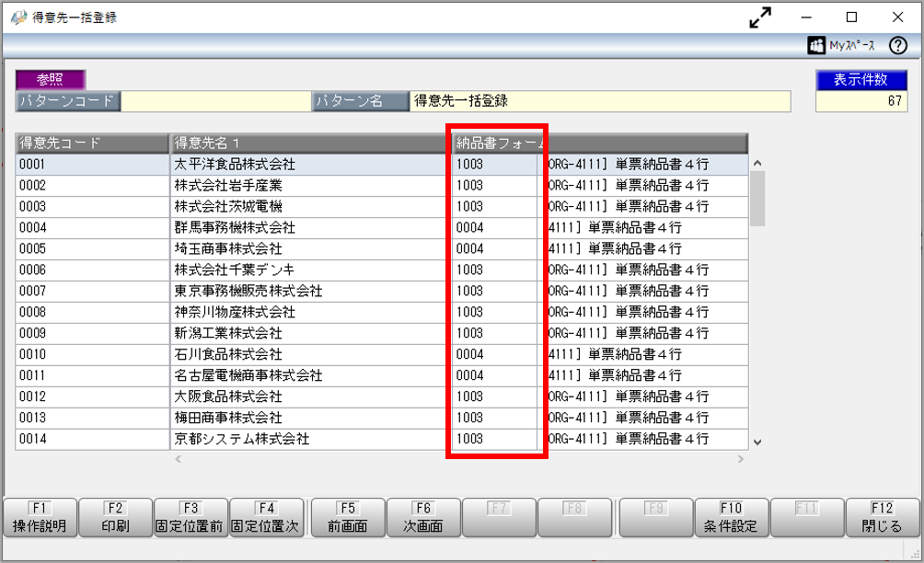This screenshot has width=924, height=563.
Task: Open F10 条件設定 button
Action: (x=732, y=518)
